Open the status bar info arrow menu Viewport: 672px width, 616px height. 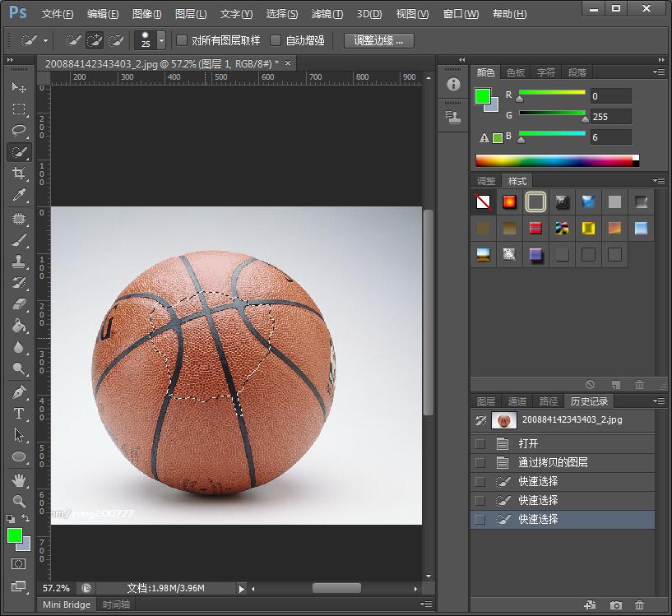tap(241, 589)
